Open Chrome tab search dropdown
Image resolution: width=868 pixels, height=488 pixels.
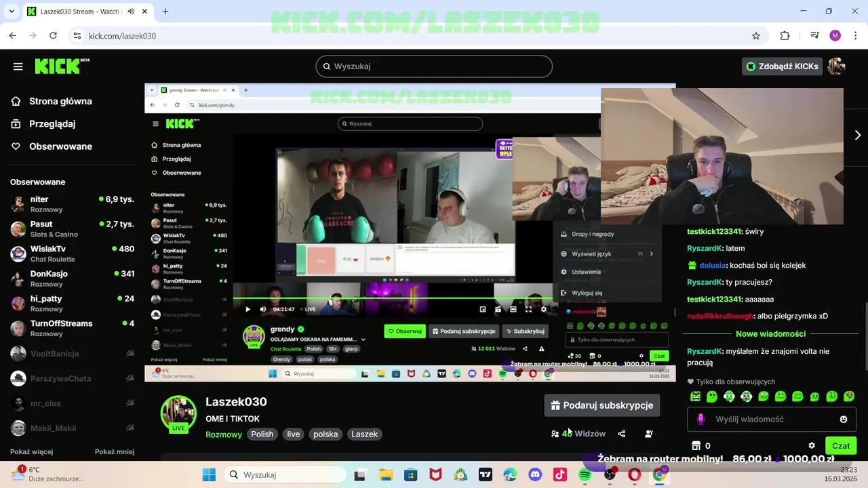(x=11, y=12)
